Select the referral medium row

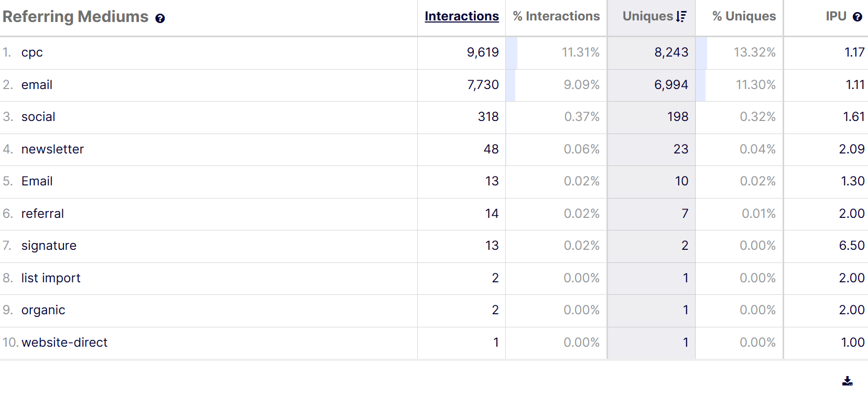click(42, 214)
